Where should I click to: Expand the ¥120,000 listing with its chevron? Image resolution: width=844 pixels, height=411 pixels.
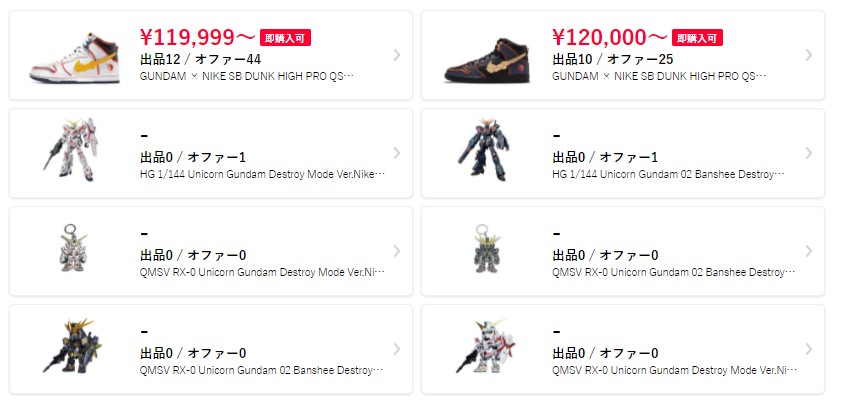809,55
